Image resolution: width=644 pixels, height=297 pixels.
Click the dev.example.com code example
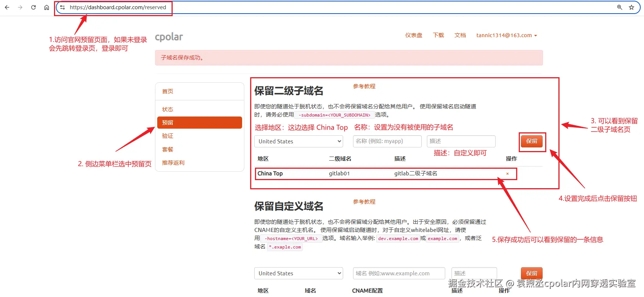pos(398,239)
